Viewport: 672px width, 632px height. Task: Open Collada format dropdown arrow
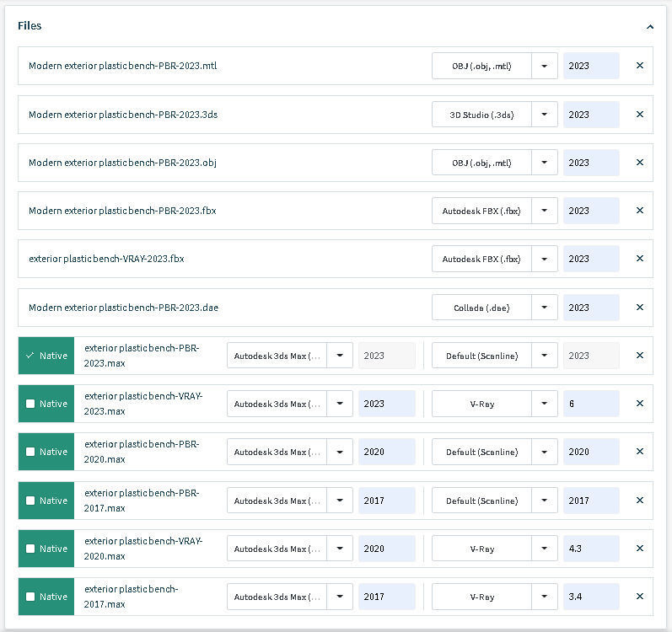(545, 308)
